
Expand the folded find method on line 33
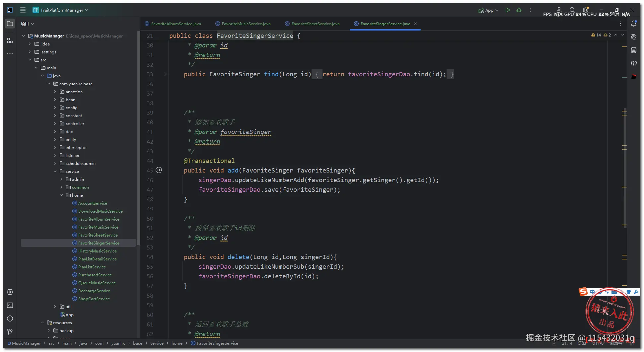[x=166, y=74]
